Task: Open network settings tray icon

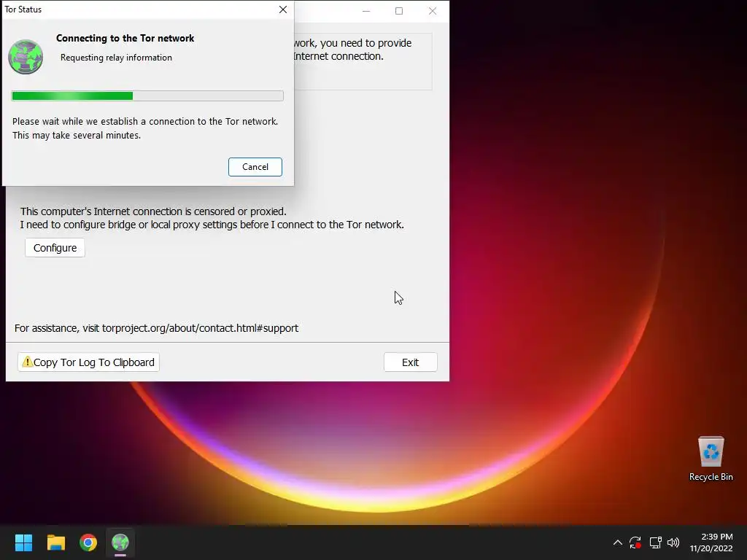Action: coord(656,542)
